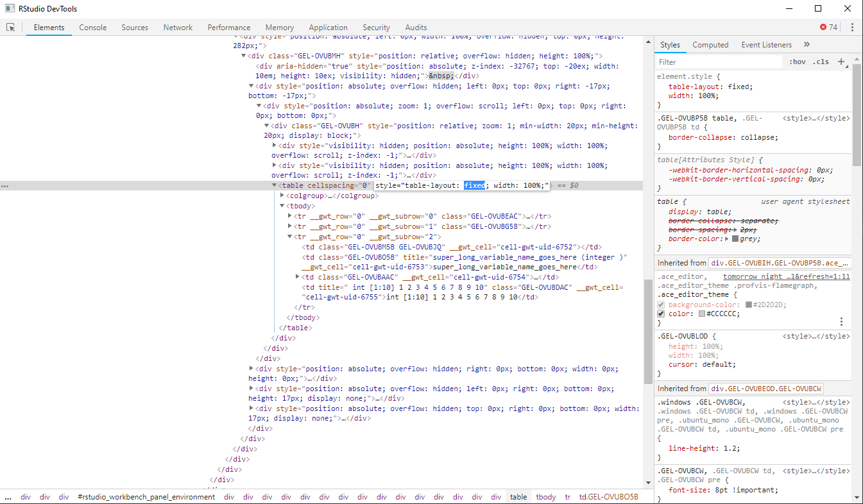Screen dimensions: 863x504
Task: Select the inspect element cursor icon
Action: pos(9,27)
